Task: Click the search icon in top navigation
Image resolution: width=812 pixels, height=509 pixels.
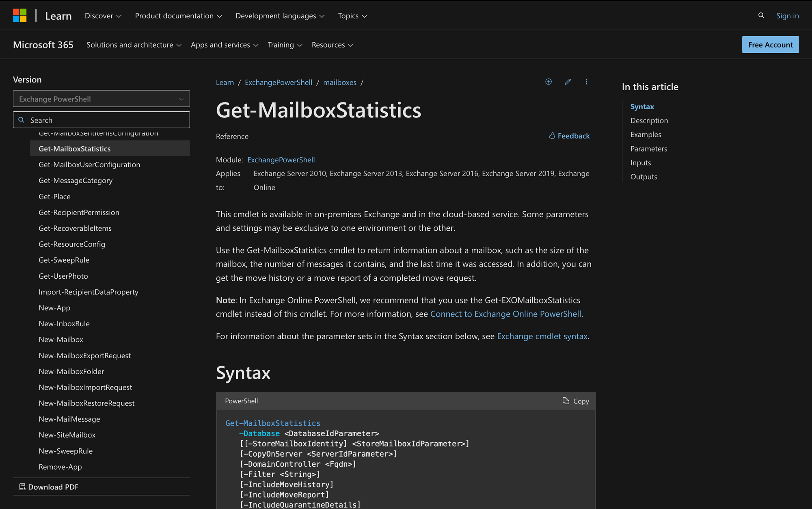Action: pos(761,15)
